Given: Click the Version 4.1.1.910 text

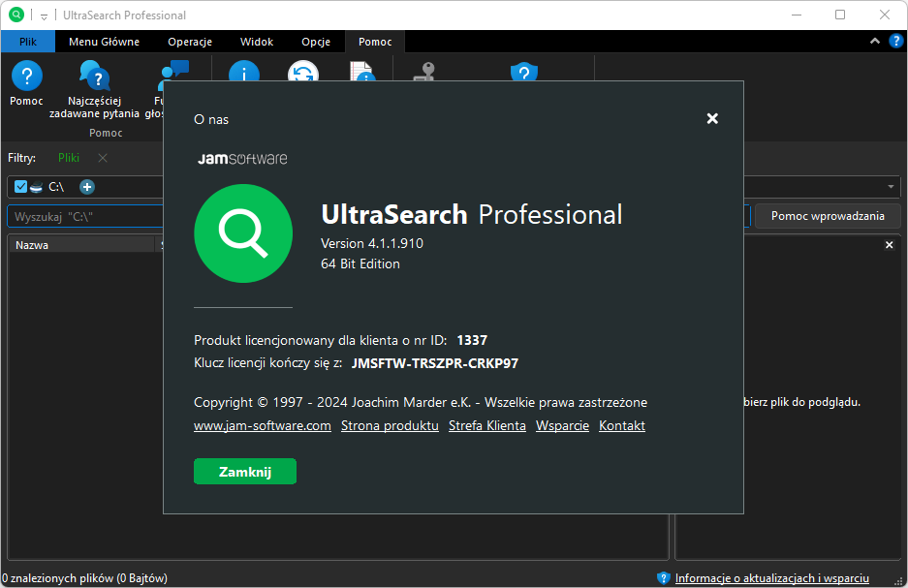Looking at the screenshot, I should click(x=372, y=244).
